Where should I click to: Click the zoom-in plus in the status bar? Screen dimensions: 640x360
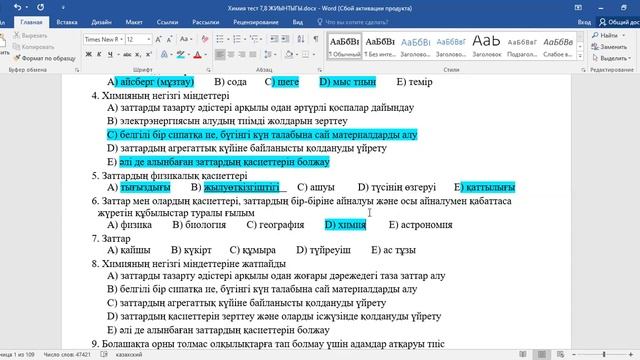(x=631, y=354)
